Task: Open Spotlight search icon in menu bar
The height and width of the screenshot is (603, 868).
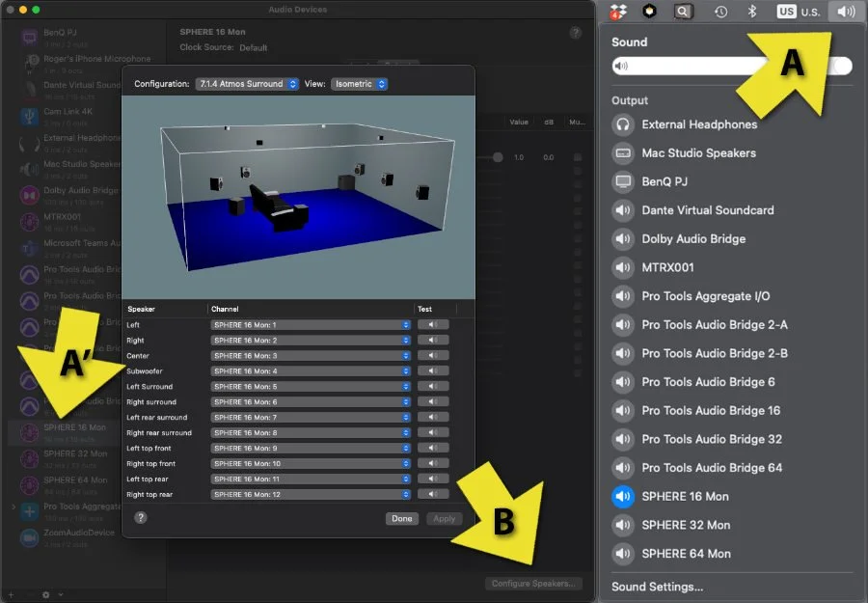Action: click(683, 12)
